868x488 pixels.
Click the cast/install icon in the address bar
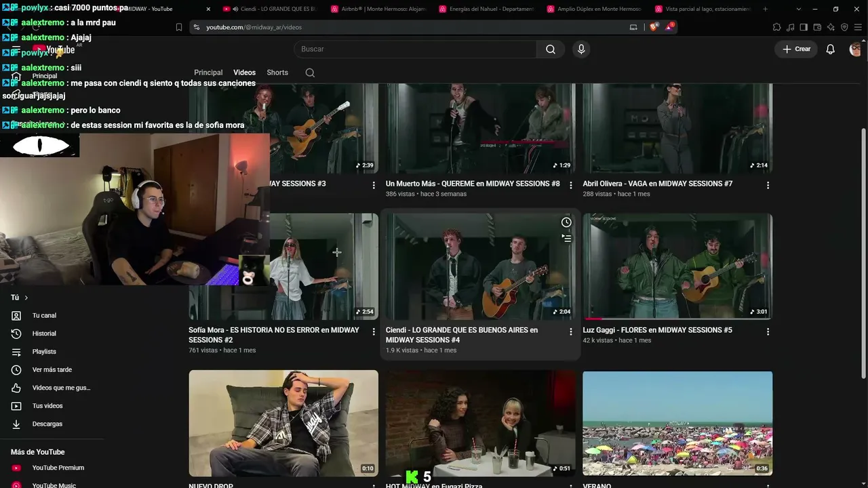[633, 27]
